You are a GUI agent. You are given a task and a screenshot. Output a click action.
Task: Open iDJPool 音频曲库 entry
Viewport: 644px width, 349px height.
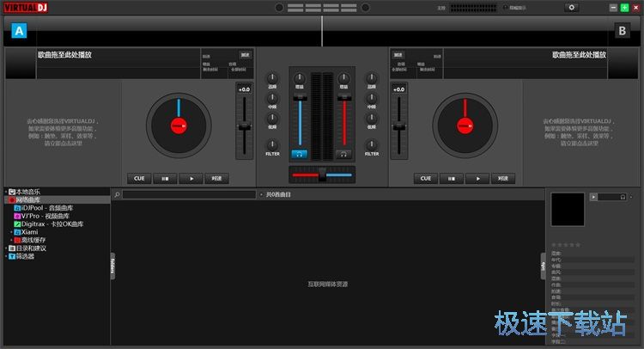[47, 208]
